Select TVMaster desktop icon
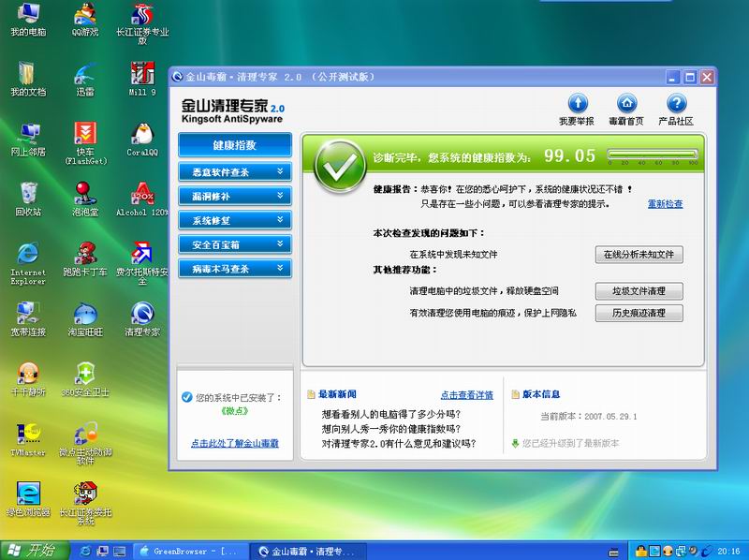 28,439
